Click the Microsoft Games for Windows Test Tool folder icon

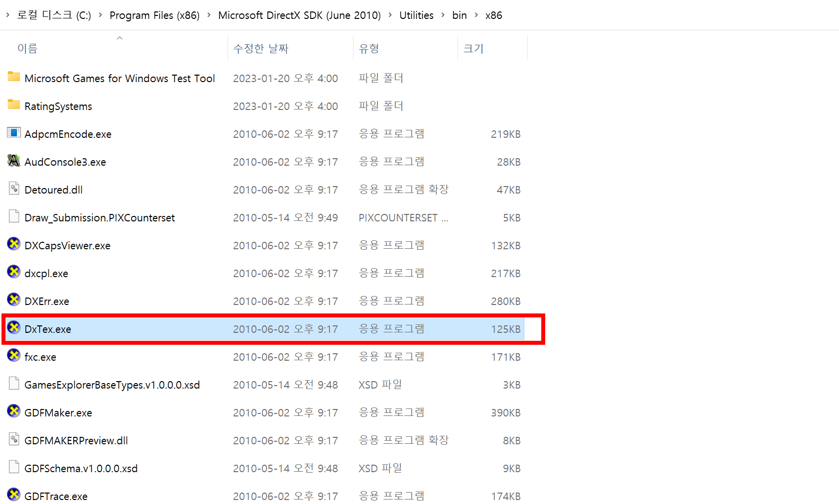[14, 77]
